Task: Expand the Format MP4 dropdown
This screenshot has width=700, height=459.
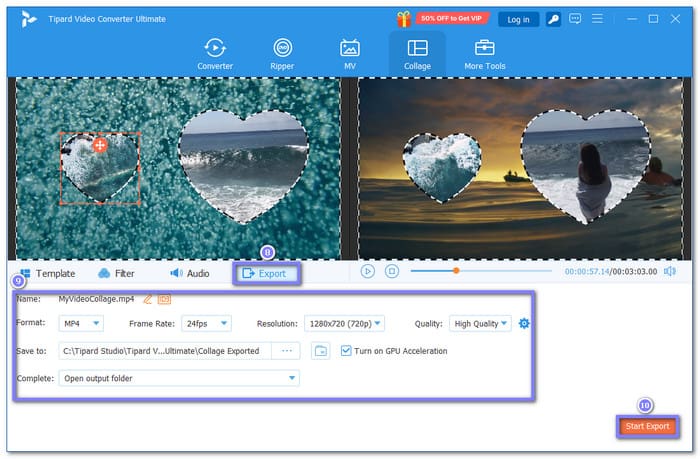Action: click(81, 323)
